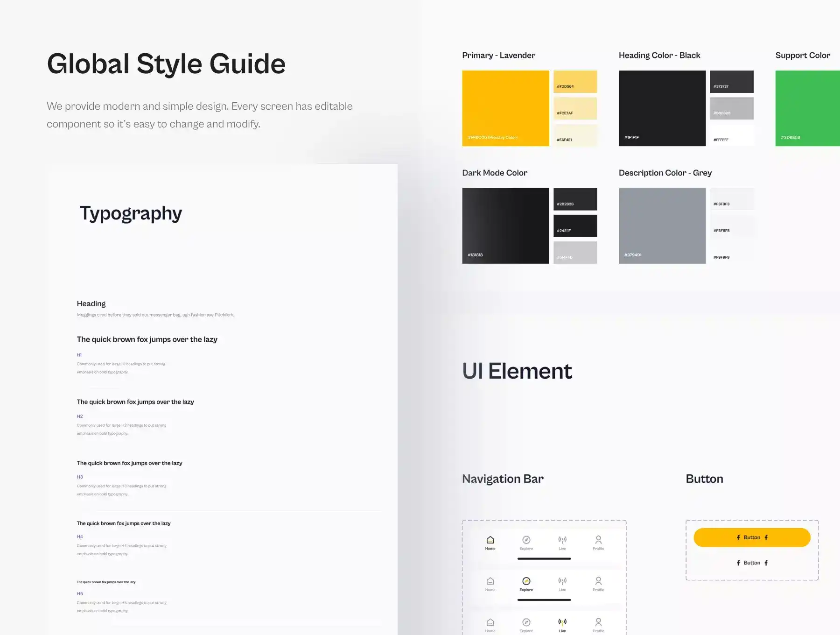
Task: Click the right Facebook icon on the plain text button
Action: coord(766,563)
